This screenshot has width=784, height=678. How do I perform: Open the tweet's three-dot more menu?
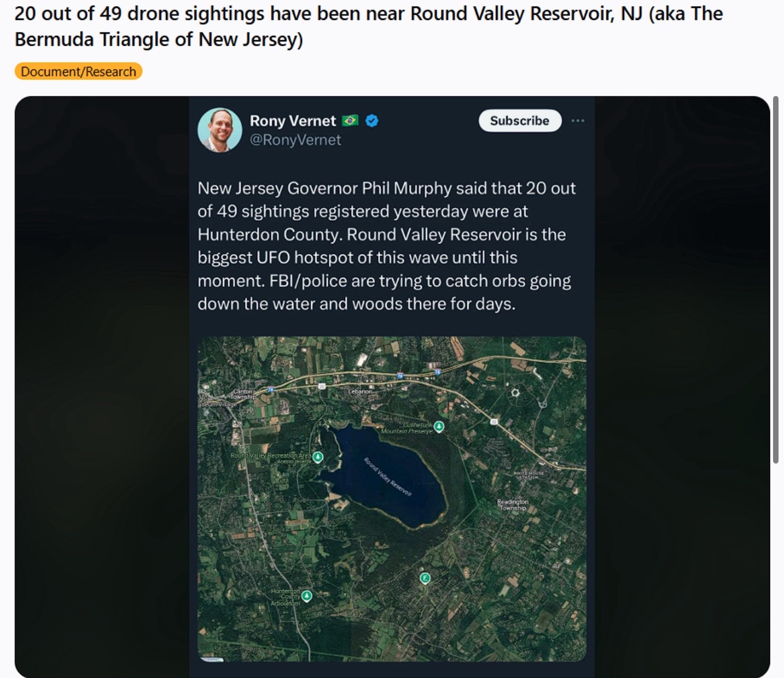(x=578, y=121)
